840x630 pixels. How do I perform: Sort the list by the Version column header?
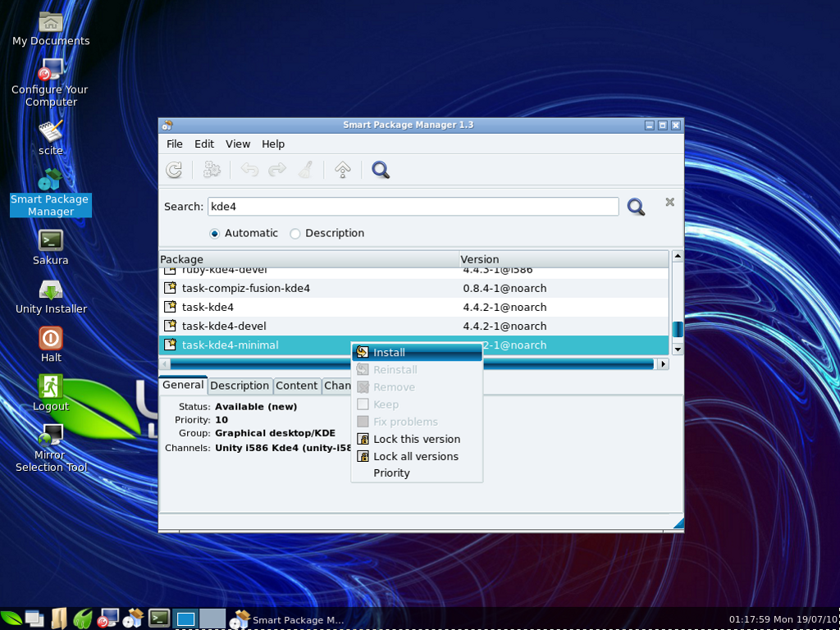tap(564, 259)
